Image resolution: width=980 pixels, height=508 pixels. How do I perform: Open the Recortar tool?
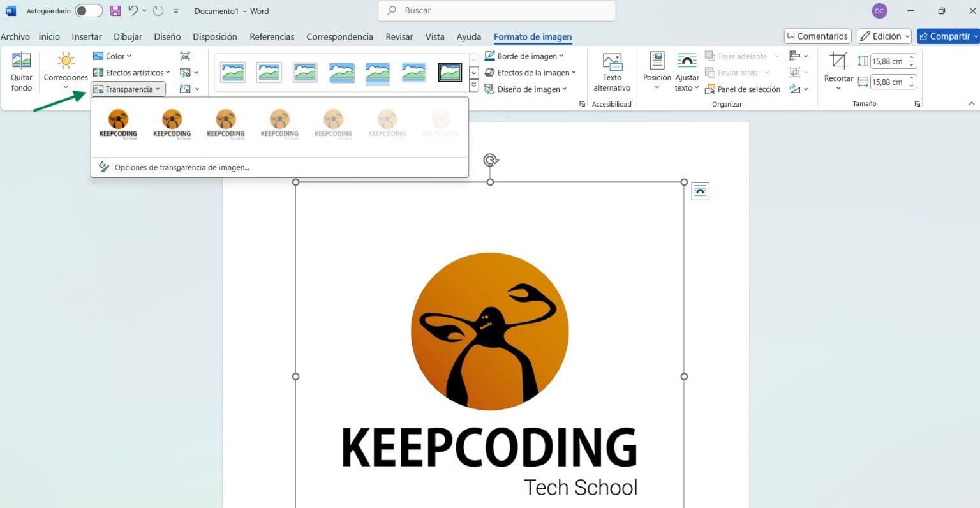pyautogui.click(x=838, y=71)
